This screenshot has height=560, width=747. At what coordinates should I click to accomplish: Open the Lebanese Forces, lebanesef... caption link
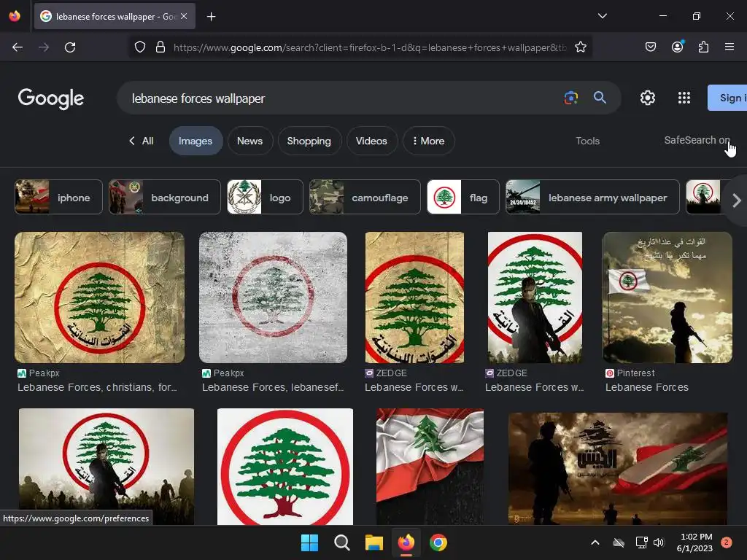pyautogui.click(x=273, y=388)
